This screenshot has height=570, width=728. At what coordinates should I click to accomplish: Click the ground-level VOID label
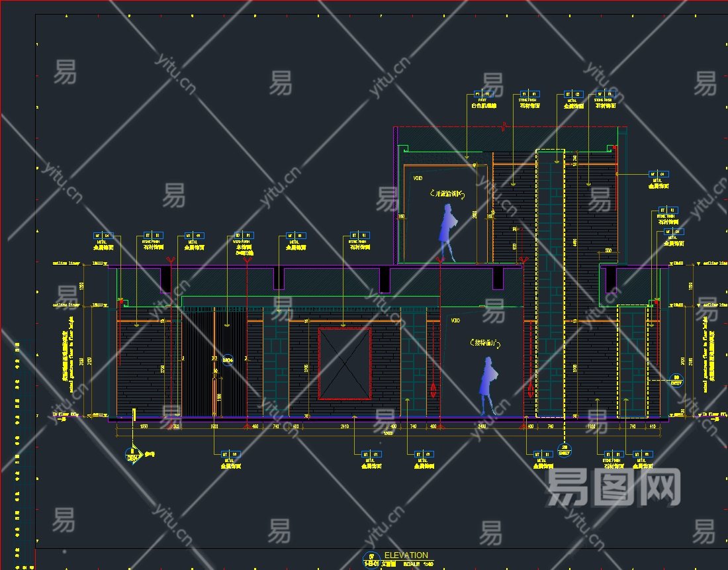point(455,320)
